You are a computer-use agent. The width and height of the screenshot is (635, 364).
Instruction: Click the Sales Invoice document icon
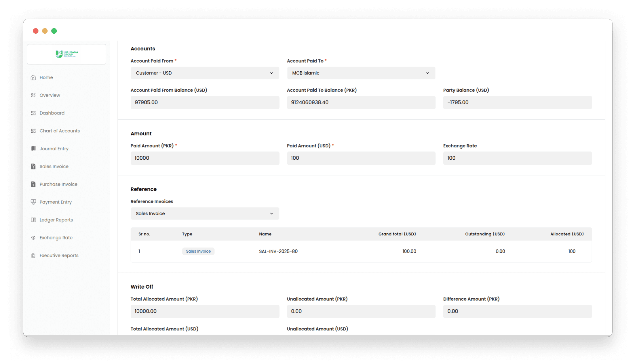point(33,166)
